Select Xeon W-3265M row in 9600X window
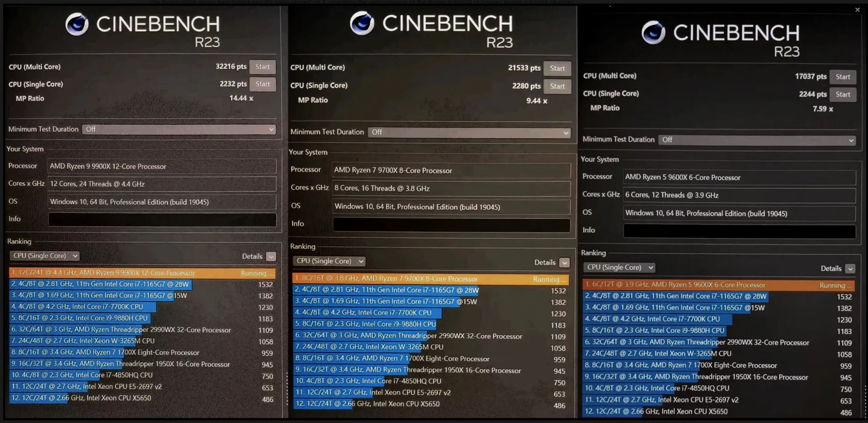The height and width of the screenshot is (423, 868). (x=719, y=354)
